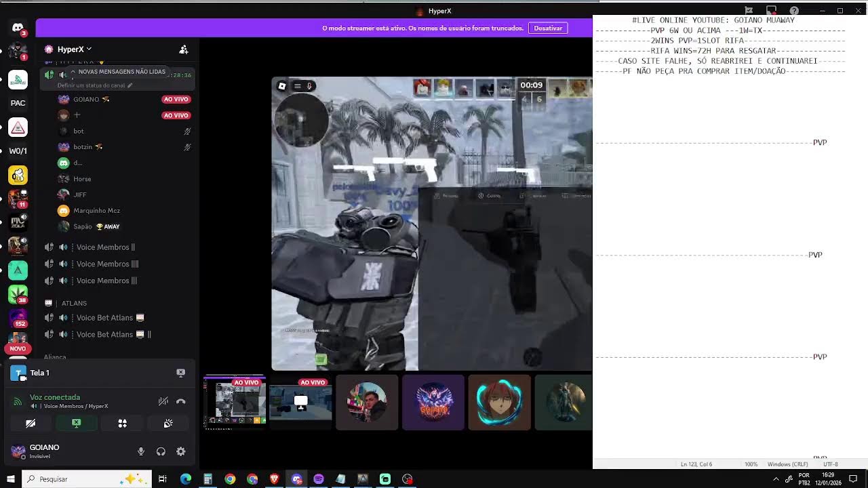Turn on camera button
This screenshot has width=868, height=488.
point(31,423)
